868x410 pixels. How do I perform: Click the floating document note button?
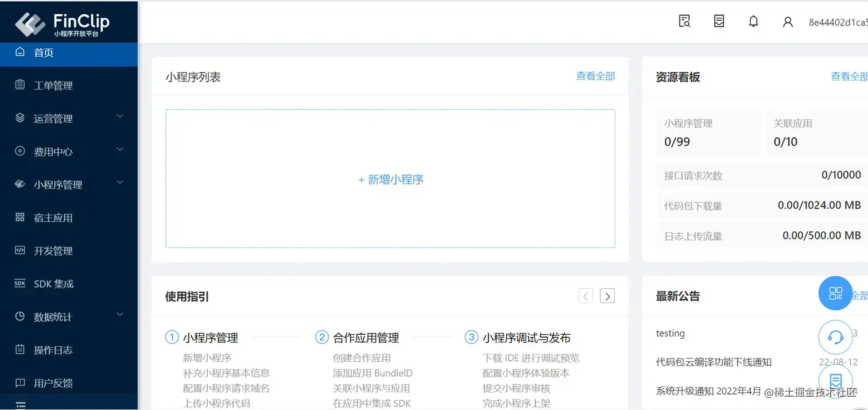pyautogui.click(x=836, y=381)
